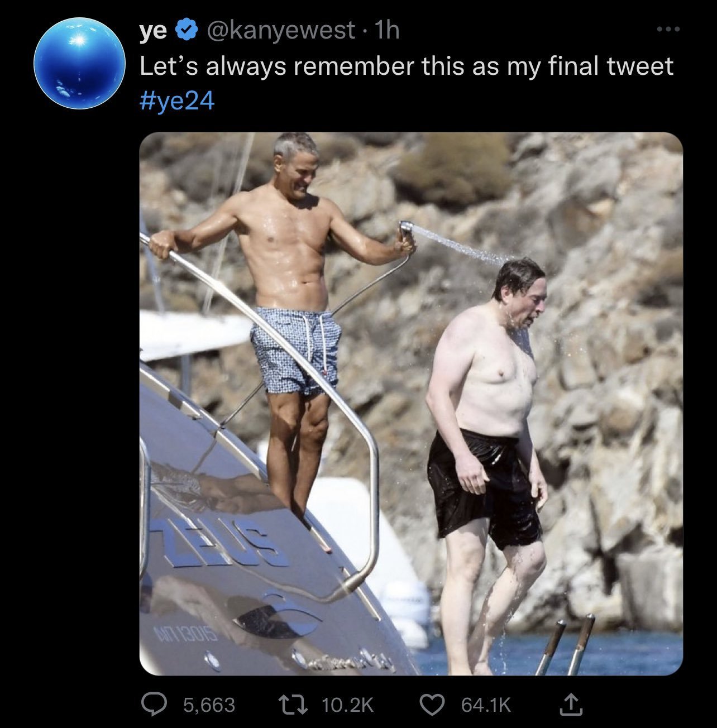
Task: Open the @kanyewest handle link
Action: click(x=280, y=30)
